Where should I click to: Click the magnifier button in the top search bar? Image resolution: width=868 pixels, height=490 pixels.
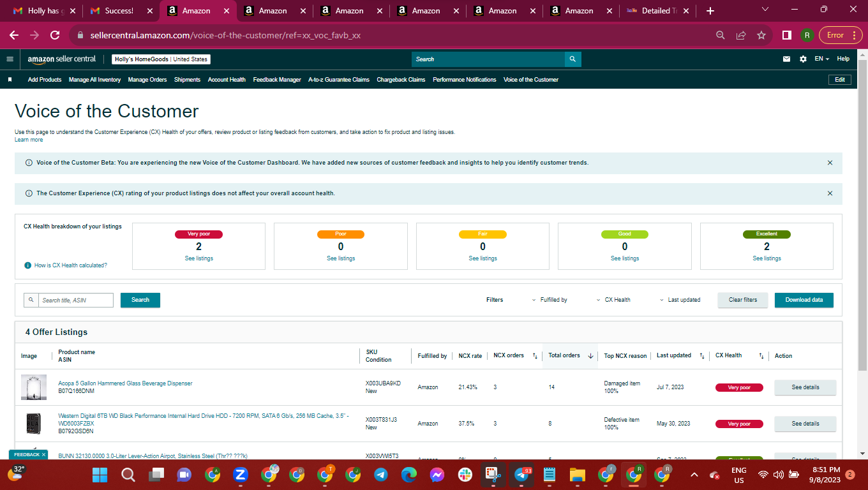(573, 59)
